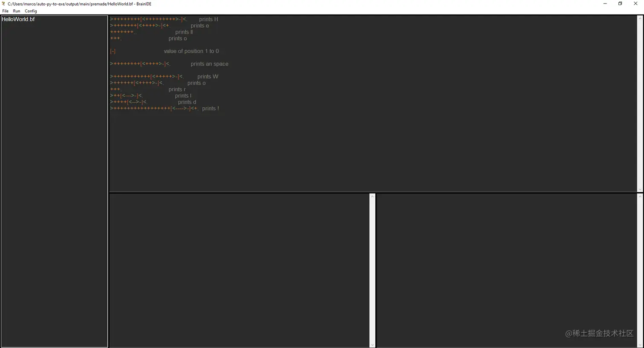Open the Run menu
644x348 pixels.
click(17, 11)
